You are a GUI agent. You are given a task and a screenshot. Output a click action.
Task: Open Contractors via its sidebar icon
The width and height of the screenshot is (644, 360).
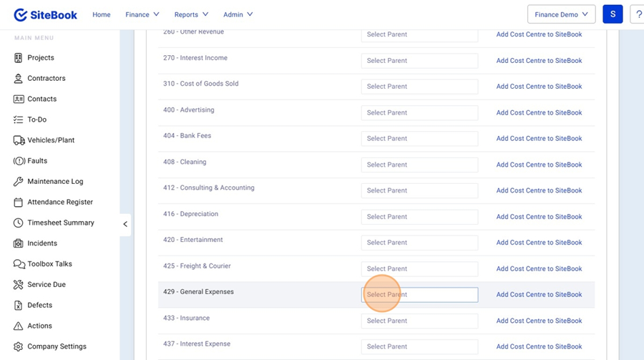(19, 79)
